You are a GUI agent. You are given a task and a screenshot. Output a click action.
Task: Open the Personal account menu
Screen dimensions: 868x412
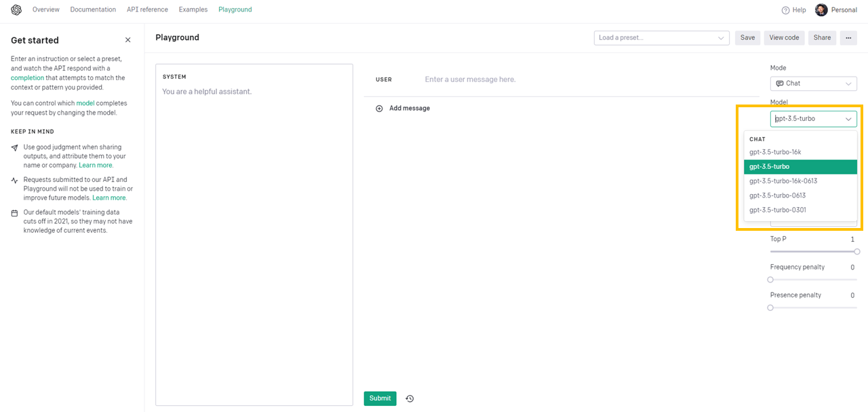pyautogui.click(x=836, y=10)
